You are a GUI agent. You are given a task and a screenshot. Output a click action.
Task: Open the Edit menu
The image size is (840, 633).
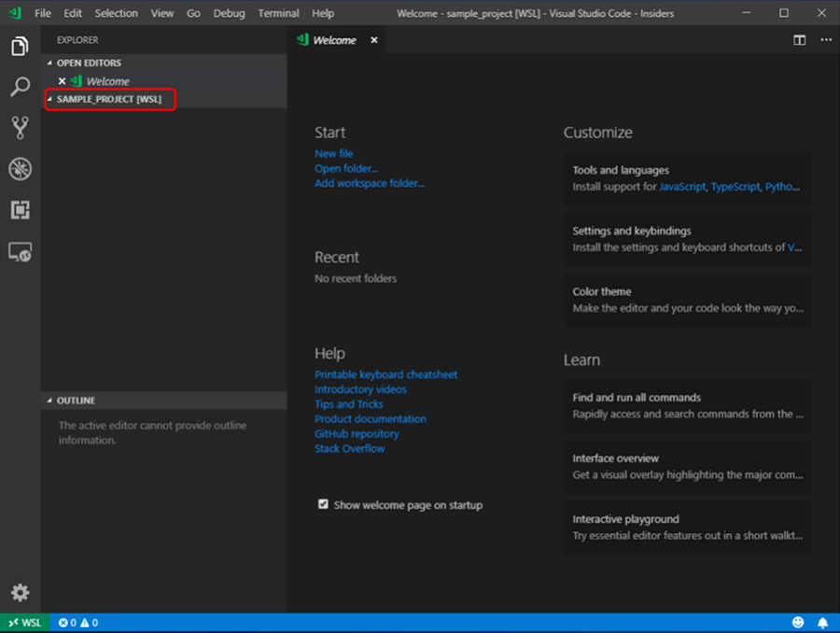point(73,13)
